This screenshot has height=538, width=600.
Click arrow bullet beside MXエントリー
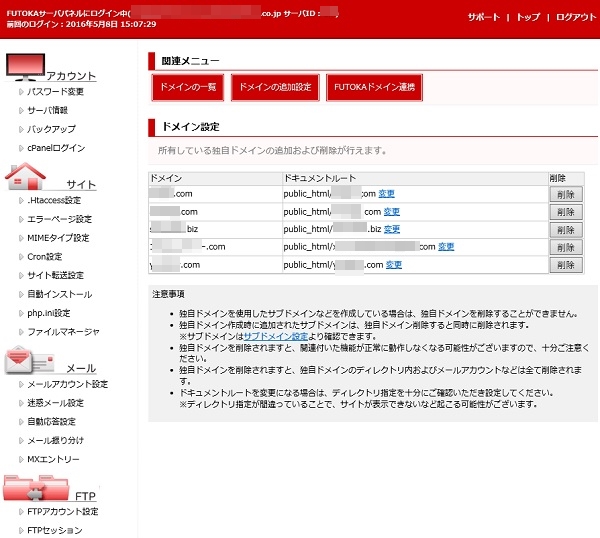click(21, 459)
